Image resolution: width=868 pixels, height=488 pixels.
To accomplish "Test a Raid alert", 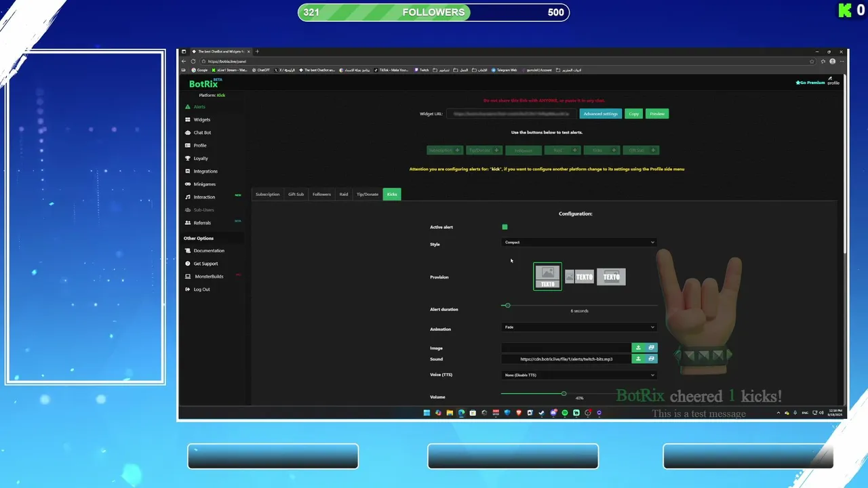I will click(x=562, y=150).
